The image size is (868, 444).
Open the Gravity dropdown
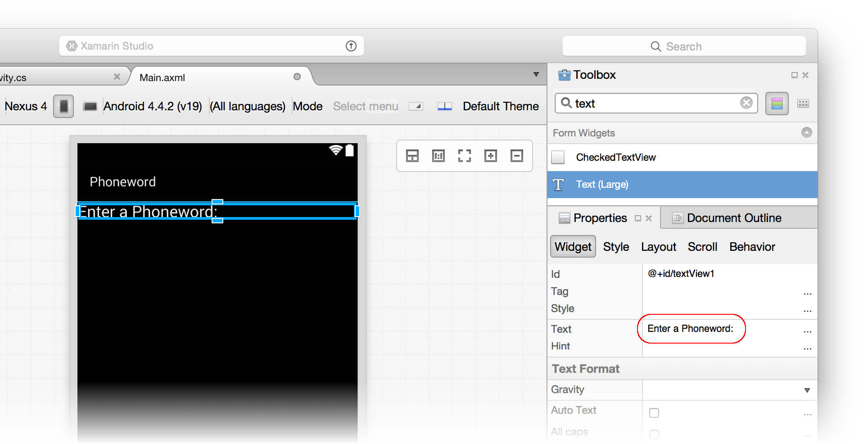coord(807,390)
